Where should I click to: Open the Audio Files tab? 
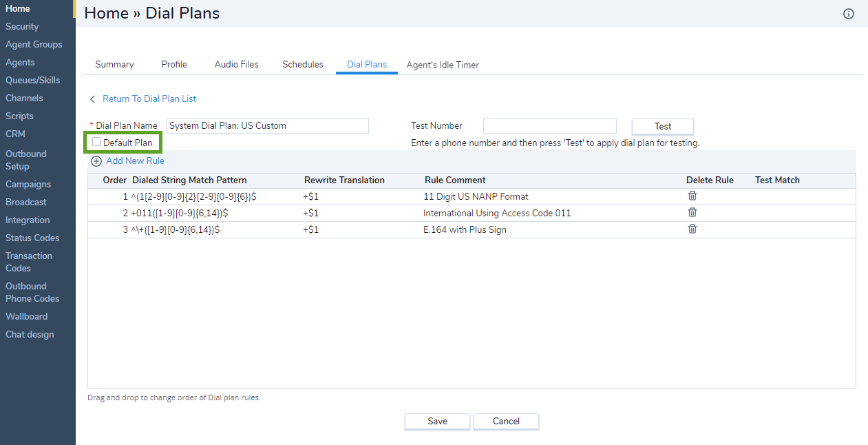tap(237, 65)
